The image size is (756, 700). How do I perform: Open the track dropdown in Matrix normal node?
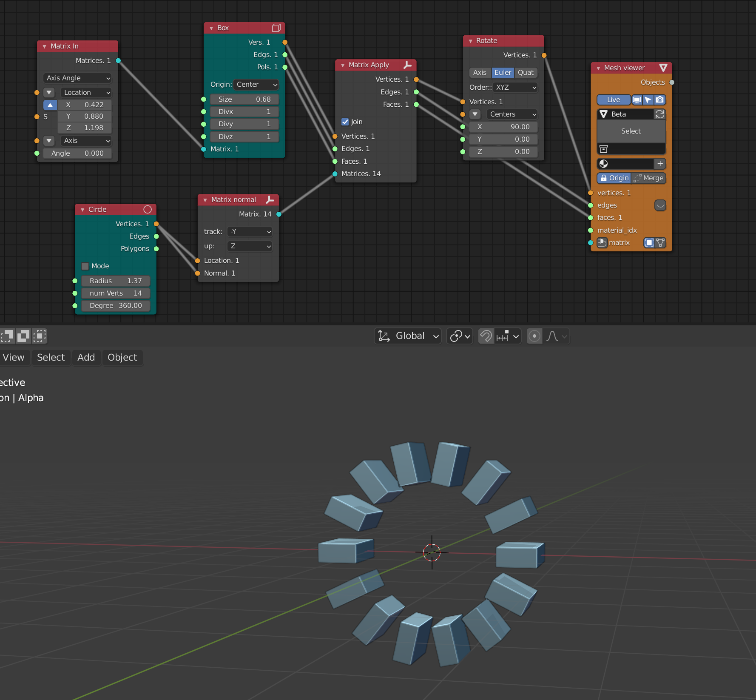[250, 231]
